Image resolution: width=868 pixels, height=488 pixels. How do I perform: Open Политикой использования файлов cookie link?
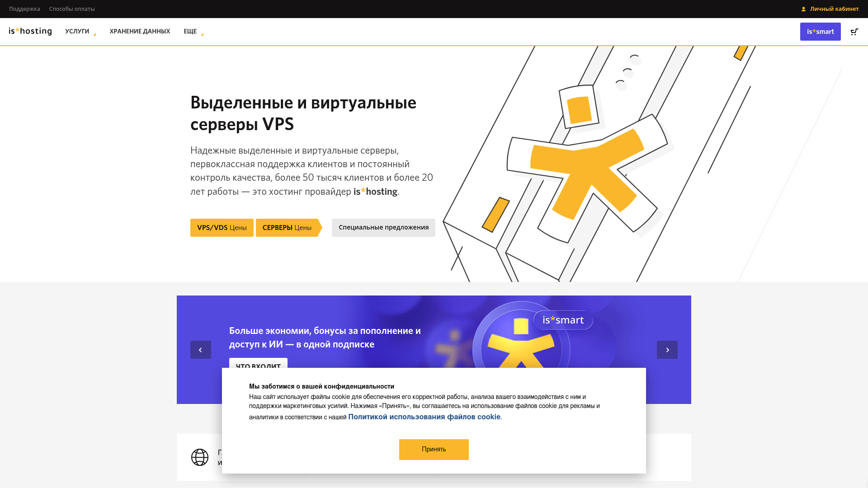(424, 417)
